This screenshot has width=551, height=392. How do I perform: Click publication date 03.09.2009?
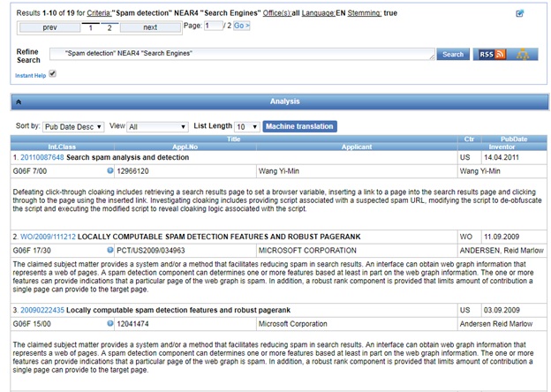[502, 310]
